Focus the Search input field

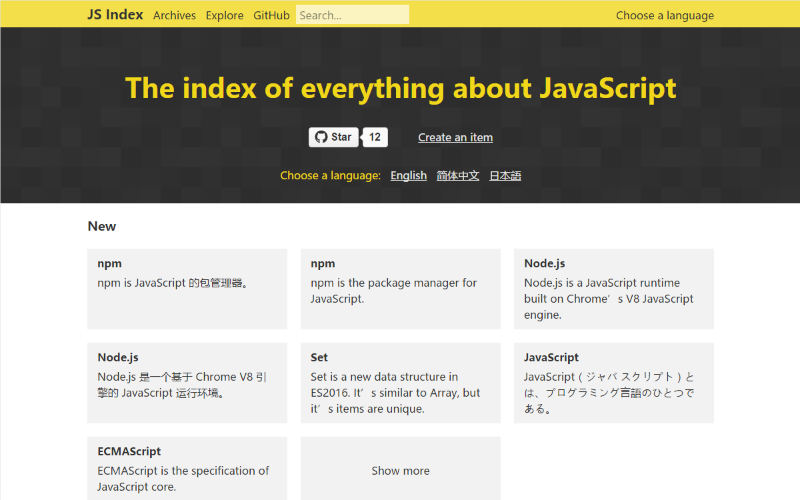pos(352,15)
